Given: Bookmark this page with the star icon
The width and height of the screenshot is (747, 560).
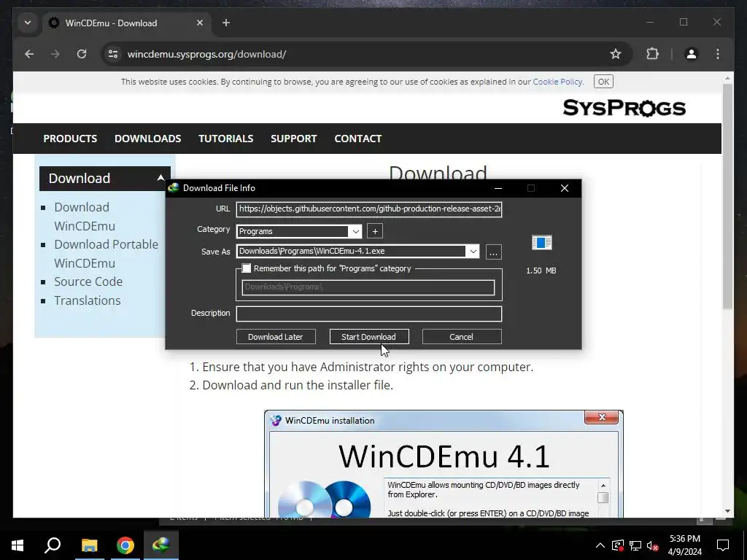Looking at the screenshot, I should [616, 54].
